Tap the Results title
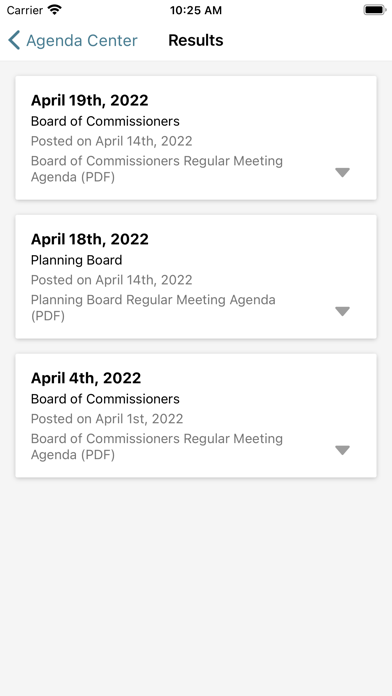The height and width of the screenshot is (696, 392). (x=196, y=40)
